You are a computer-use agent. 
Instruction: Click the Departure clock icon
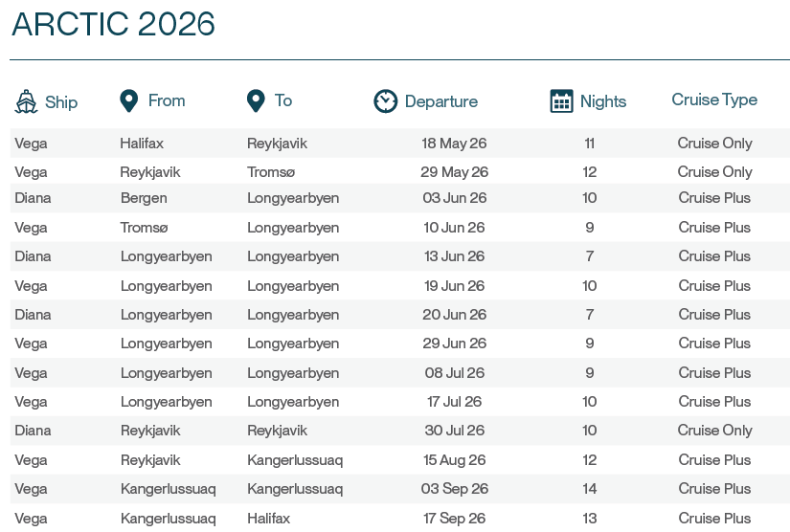(385, 101)
